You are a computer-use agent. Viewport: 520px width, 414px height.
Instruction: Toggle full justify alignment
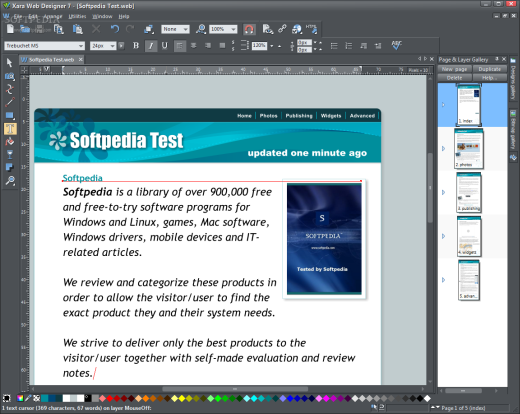222,46
